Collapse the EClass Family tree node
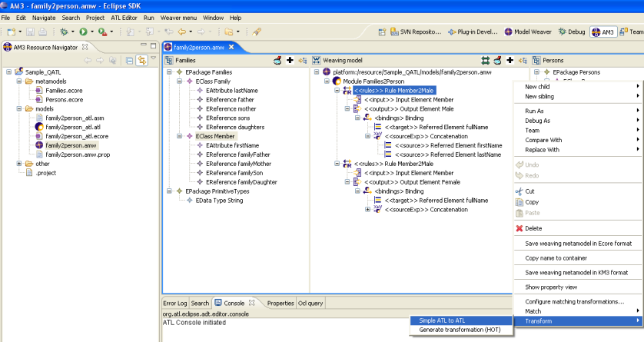This screenshot has width=644, height=342. tap(180, 81)
